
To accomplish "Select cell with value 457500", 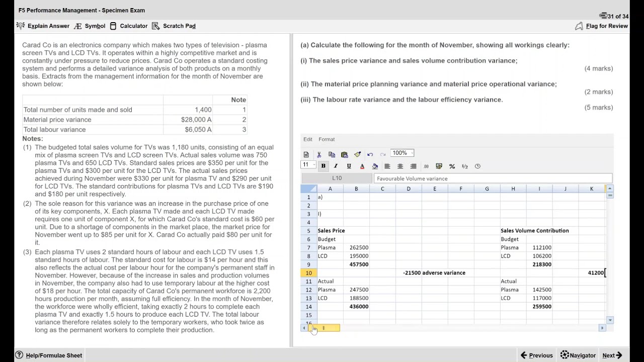I will pos(356,264).
